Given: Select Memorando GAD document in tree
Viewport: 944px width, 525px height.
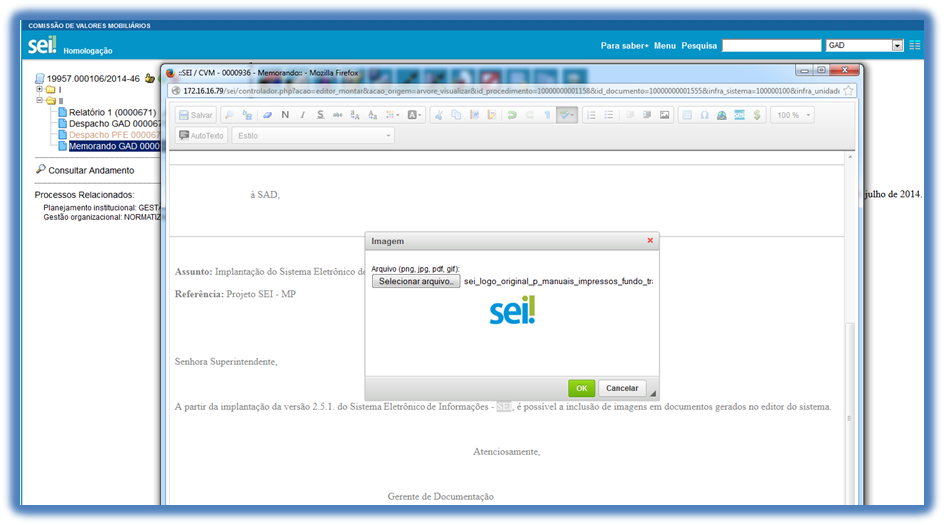Looking at the screenshot, I should [114, 146].
